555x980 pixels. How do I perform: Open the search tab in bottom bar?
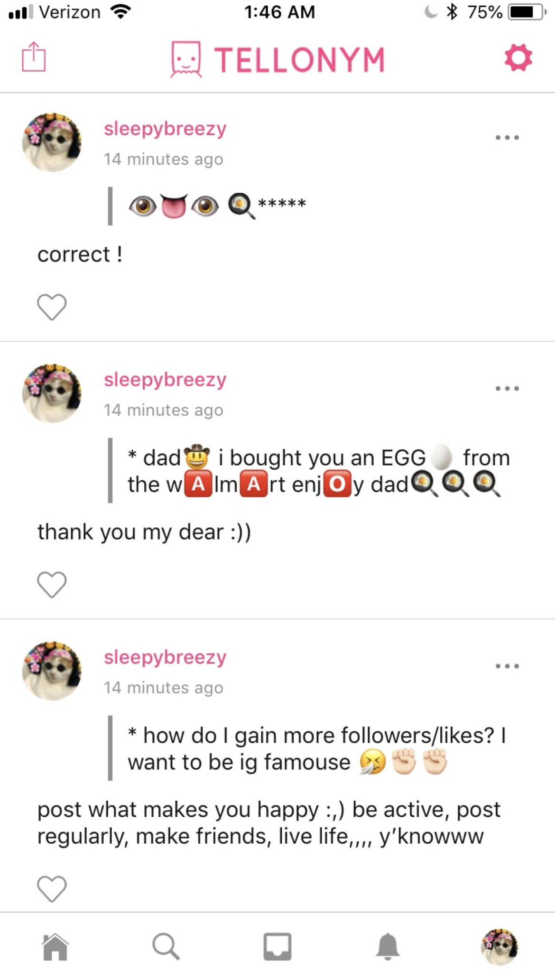coord(166,947)
